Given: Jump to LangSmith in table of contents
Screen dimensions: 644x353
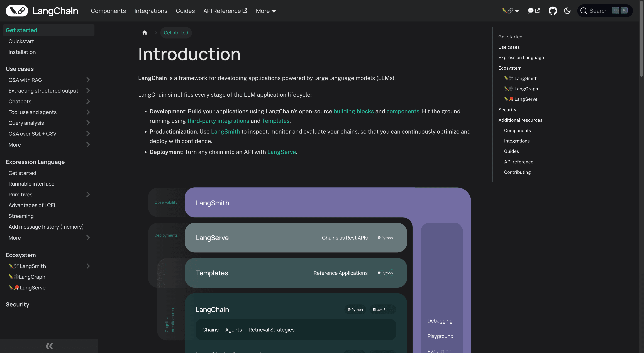Looking at the screenshot, I should 521,78.
